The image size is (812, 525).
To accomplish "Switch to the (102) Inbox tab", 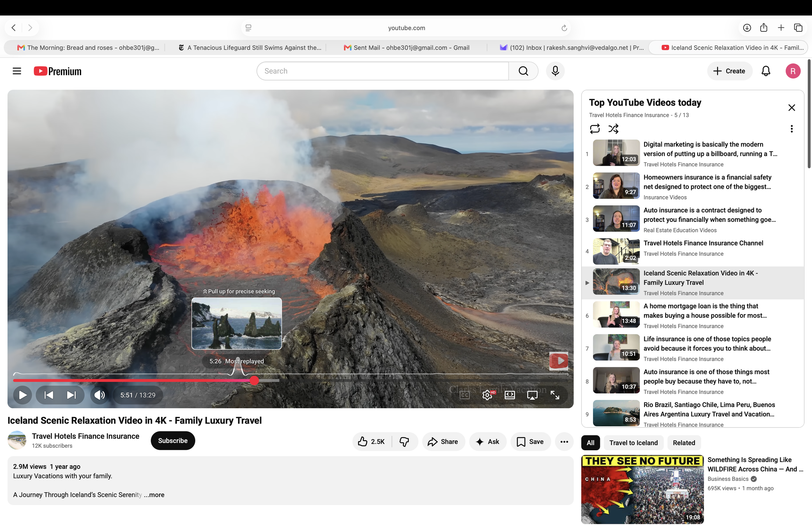I will pyautogui.click(x=571, y=48).
